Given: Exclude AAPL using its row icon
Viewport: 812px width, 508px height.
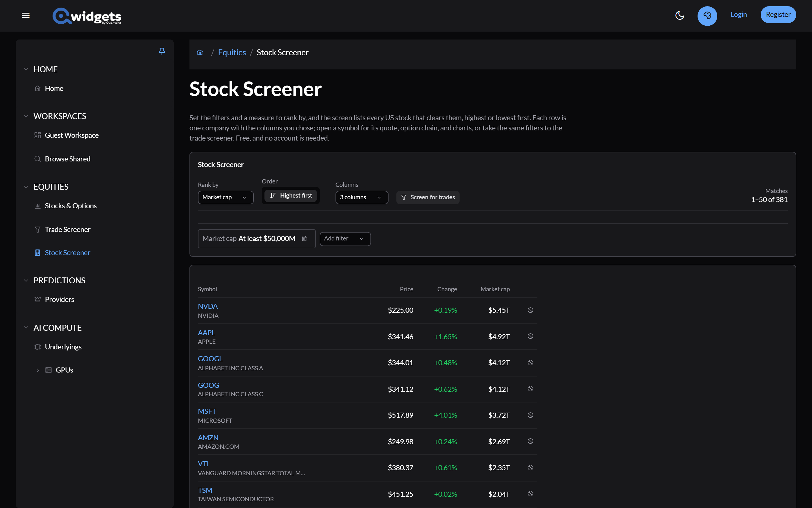Looking at the screenshot, I should coord(531,336).
